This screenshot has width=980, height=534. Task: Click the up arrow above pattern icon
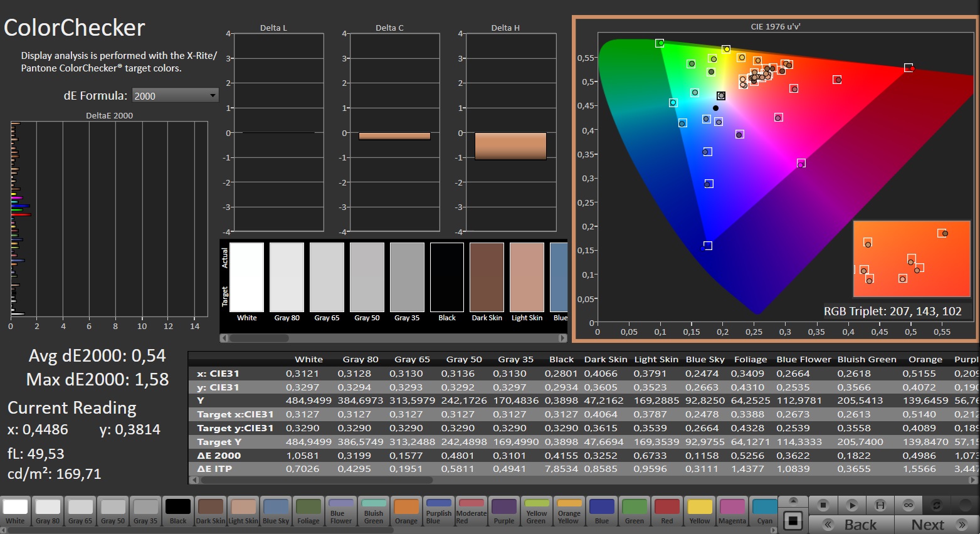(793, 501)
